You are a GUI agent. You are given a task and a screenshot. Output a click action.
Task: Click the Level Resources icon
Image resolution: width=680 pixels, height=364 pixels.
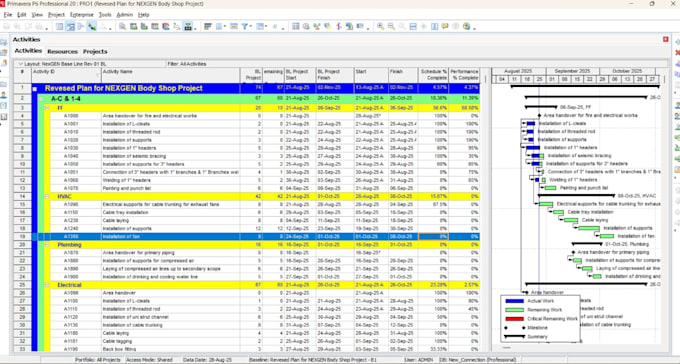[317, 27]
